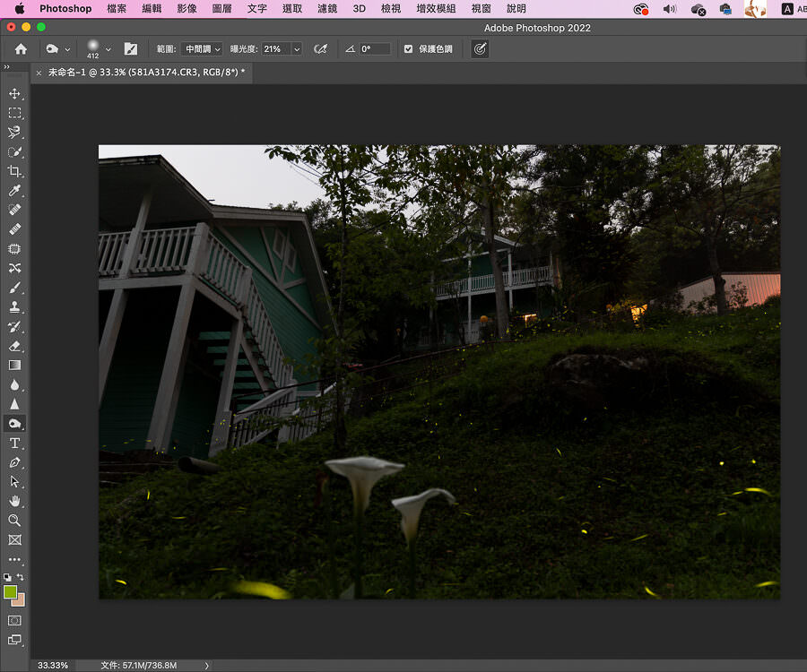Select the Content-Aware Move tool
This screenshot has width=807, height=672.
[x=14, y=268]
